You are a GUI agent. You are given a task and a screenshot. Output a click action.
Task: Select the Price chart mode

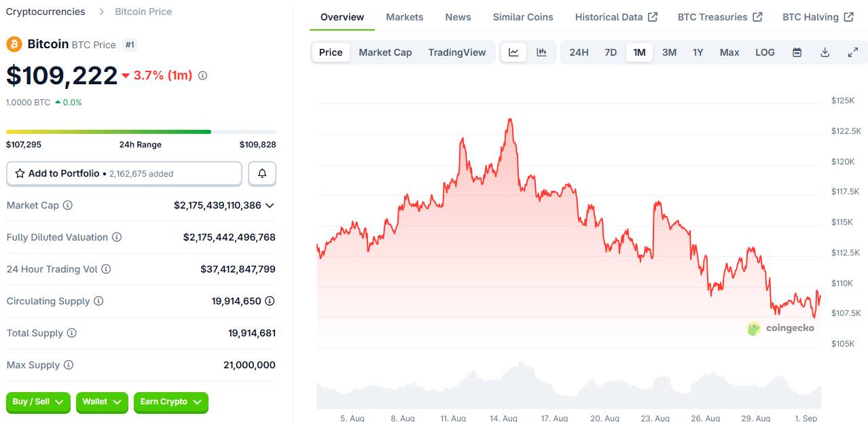[x=331, y=52]
